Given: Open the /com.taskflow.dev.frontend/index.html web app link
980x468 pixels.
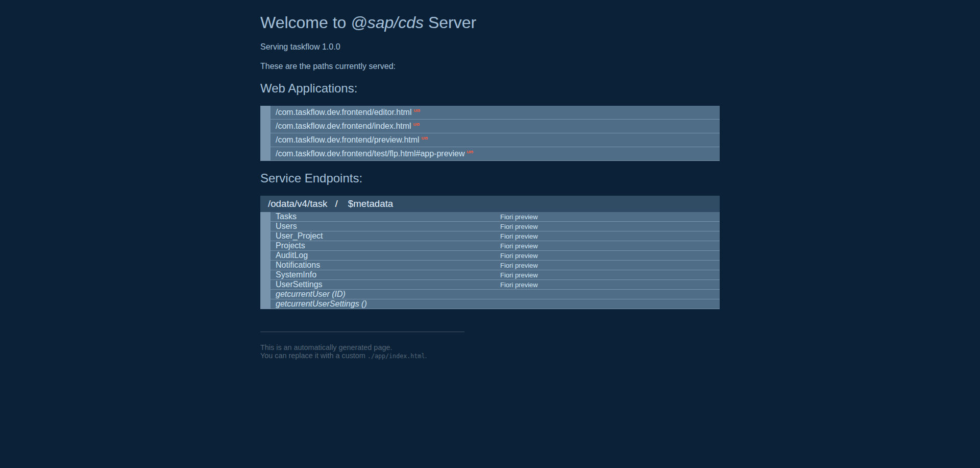Looking at the screenshot, I should (x=343, y=126).
